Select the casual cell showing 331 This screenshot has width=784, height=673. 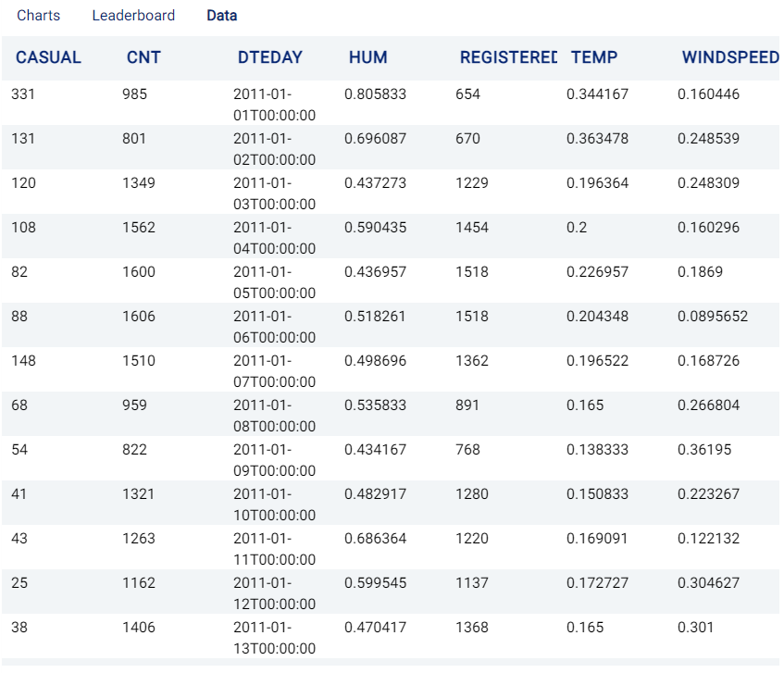pyautogui.click(x=23, y=94)
